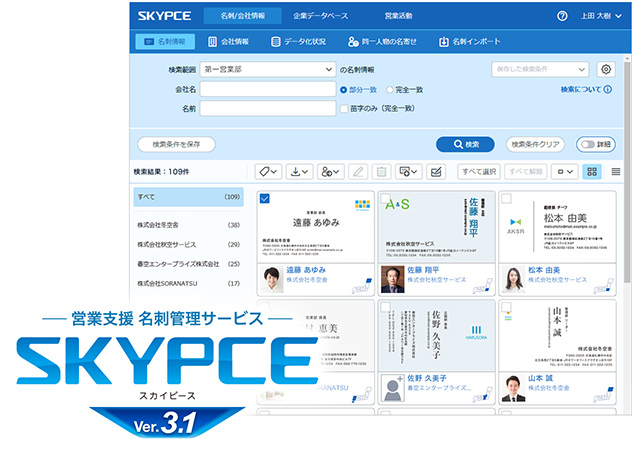Viewport: 634px width, 454px height.
Task: Open the tag dropdown in toolbar
Action: click(x=268, y=172)
